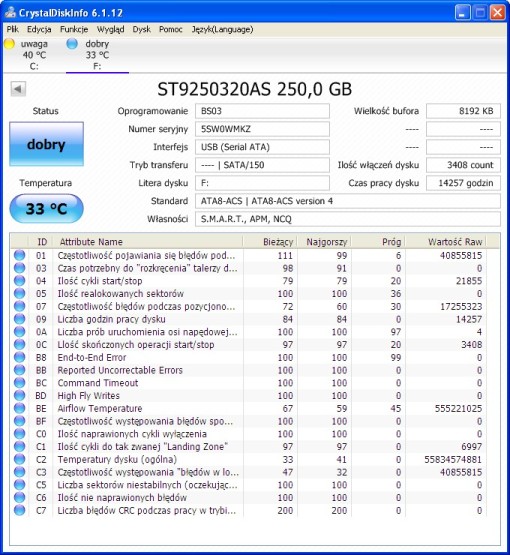Click status circle for attribute C7
Screen dimensions: 510x555
[19, 510]
